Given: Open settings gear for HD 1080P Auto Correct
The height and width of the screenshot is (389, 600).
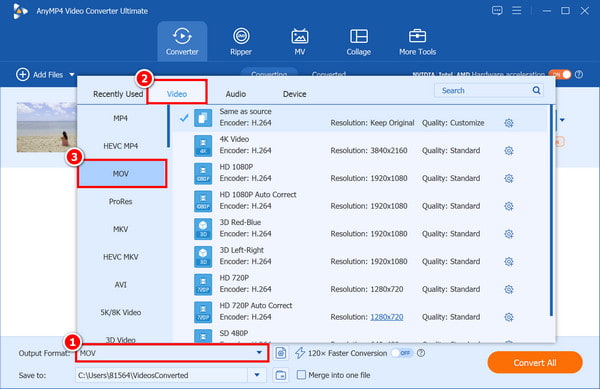Looking at the screenshot, I should pos(509,206).
